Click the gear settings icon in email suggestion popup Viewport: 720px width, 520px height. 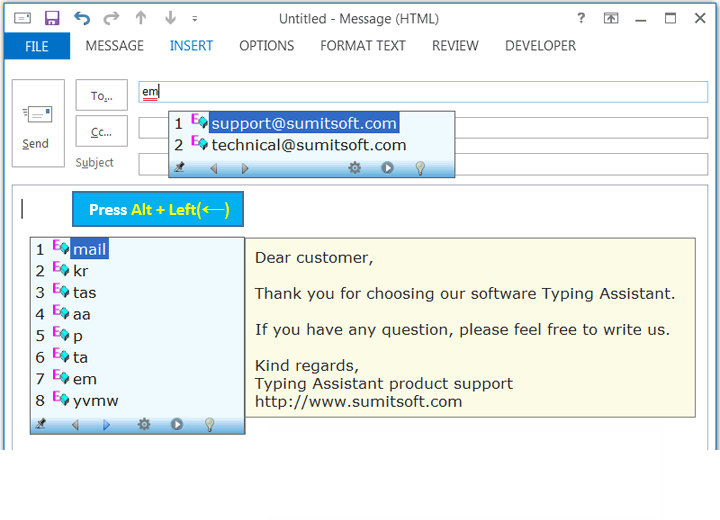pyautogui.click(x=354, y=168)
